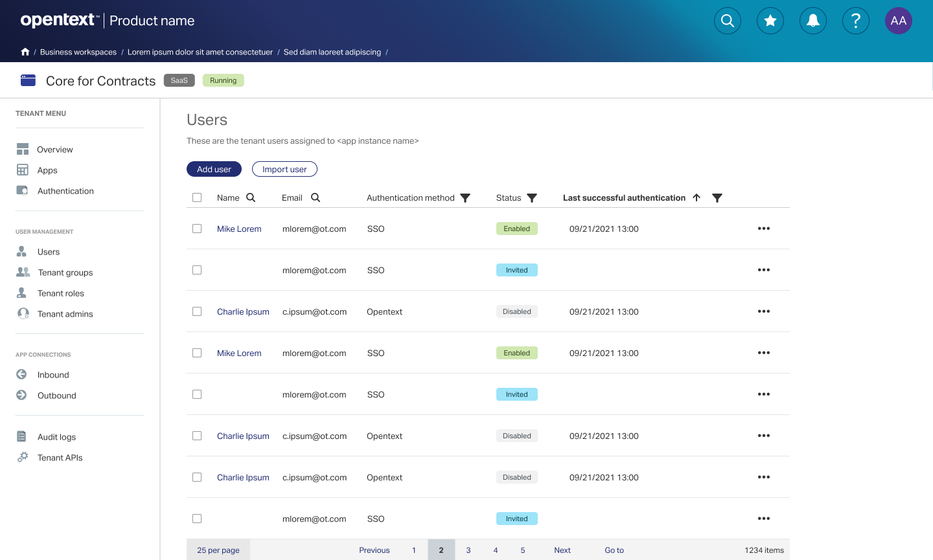This screenshot has height=560, width=933.
Task: Search by name using magnifier icon
Action: [x=251, y=197]
